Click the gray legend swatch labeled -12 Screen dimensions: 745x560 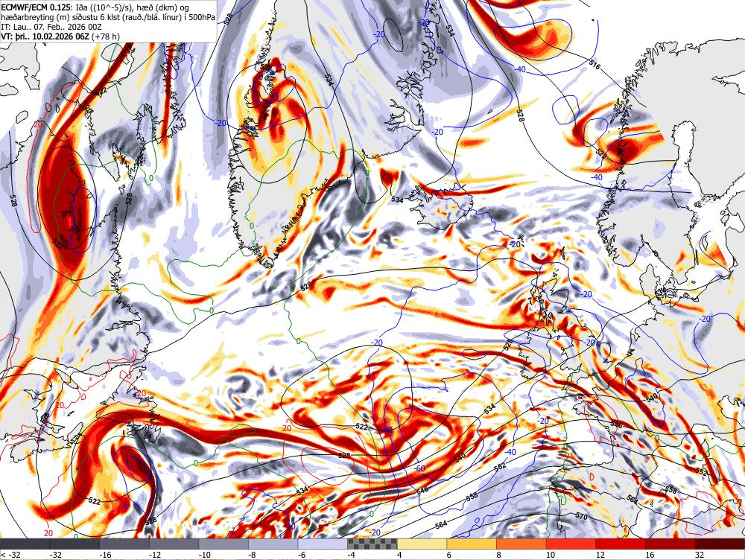(x=174, y=544)
